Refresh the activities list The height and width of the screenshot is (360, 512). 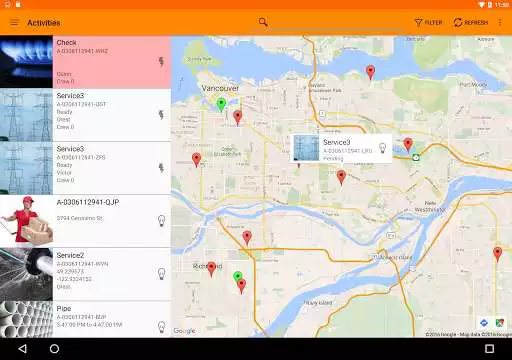471,23
